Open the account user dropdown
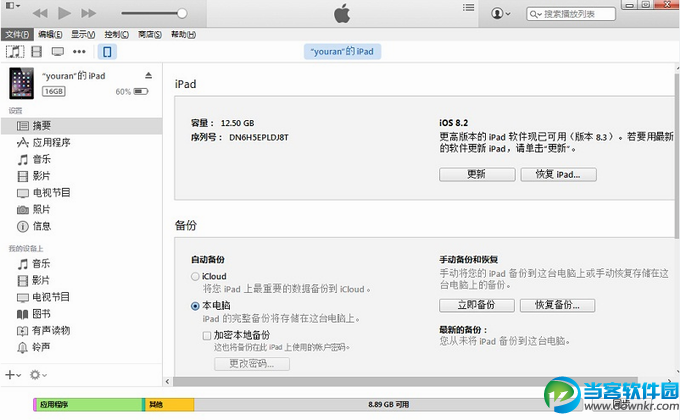The width and height of the screenshot is (680, 420). [x=500, y=13]
